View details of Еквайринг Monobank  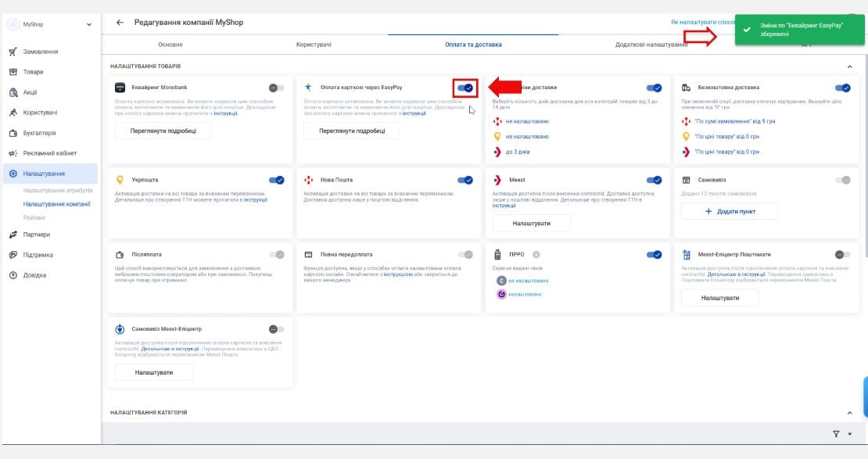click(163, 131)
